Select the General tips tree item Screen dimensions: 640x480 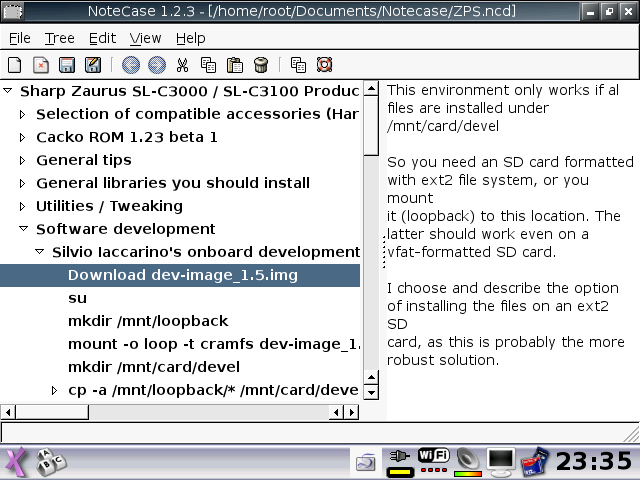[x=84, y=160]
